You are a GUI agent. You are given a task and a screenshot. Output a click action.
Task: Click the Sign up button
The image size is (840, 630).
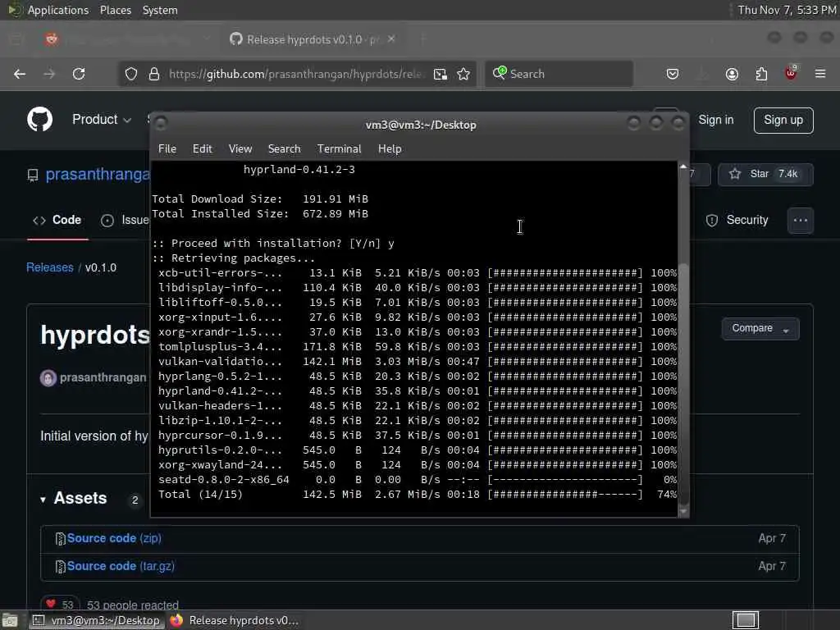(783, 120)
